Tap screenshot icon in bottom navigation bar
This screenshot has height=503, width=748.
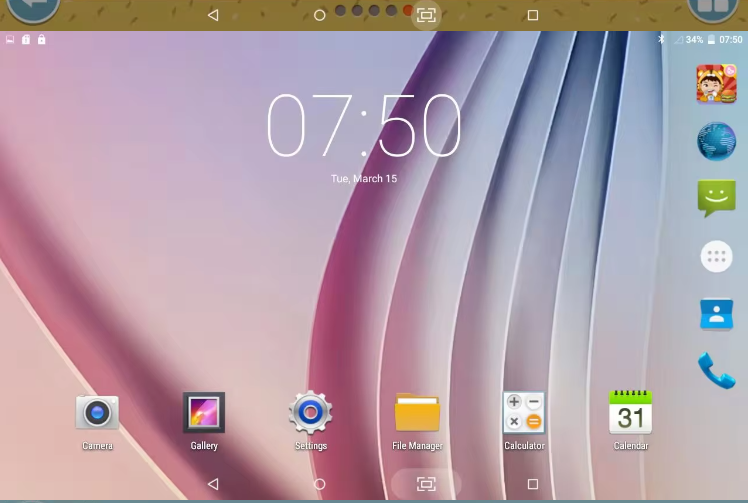click(x=426, y=484)
